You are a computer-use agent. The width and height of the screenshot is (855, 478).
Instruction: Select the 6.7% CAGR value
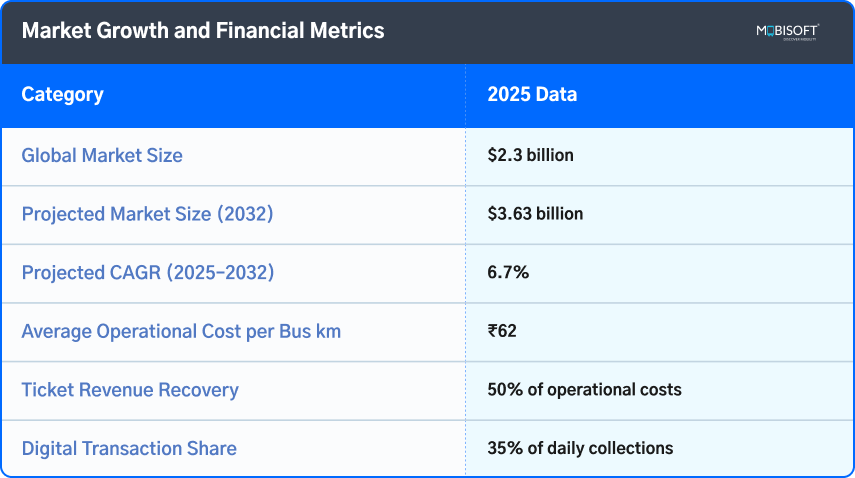(507, 272)
